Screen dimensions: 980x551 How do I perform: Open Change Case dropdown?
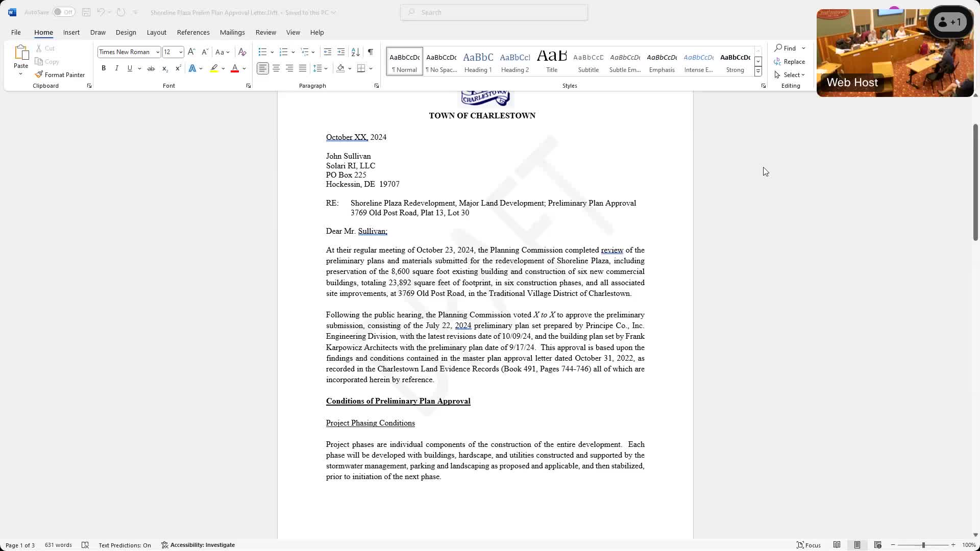[223, 52]
